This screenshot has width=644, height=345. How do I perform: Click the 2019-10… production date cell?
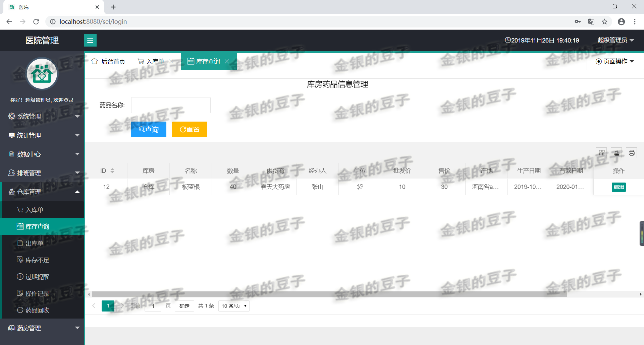pyautogui.click(x=529, y=187)
